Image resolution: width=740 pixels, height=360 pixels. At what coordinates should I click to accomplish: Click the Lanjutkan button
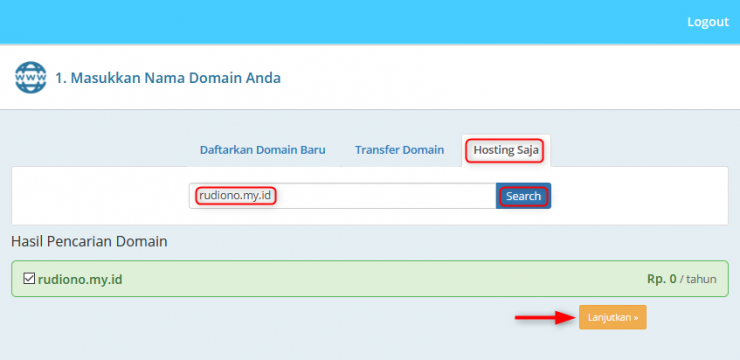click(x=613, y=318)
